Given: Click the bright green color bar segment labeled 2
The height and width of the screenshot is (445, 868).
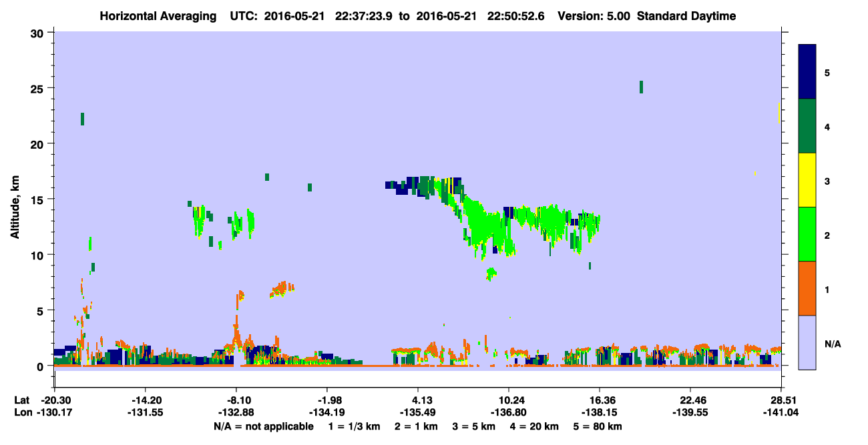Looking at the screenshot, I should coord(807,234).
